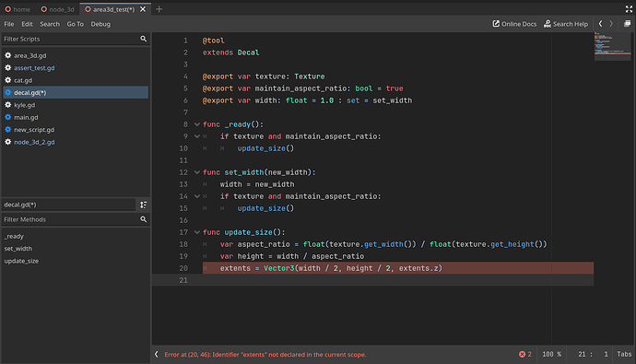Click the highlighted error line with extents = Vector3
This screenshot has width=636, height=364.
point(398,268)
